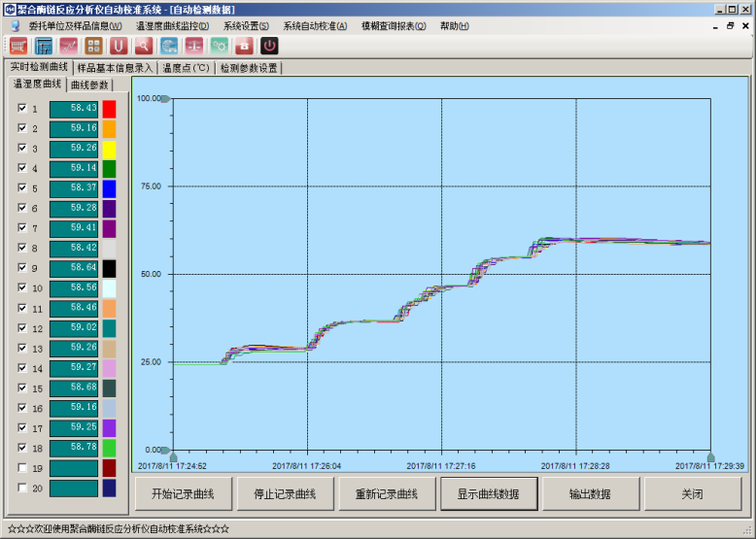Expand the 温湿度曲线监控(D) menu
Image resolution: width=756 pixels, height=539 pixels.
172,26
